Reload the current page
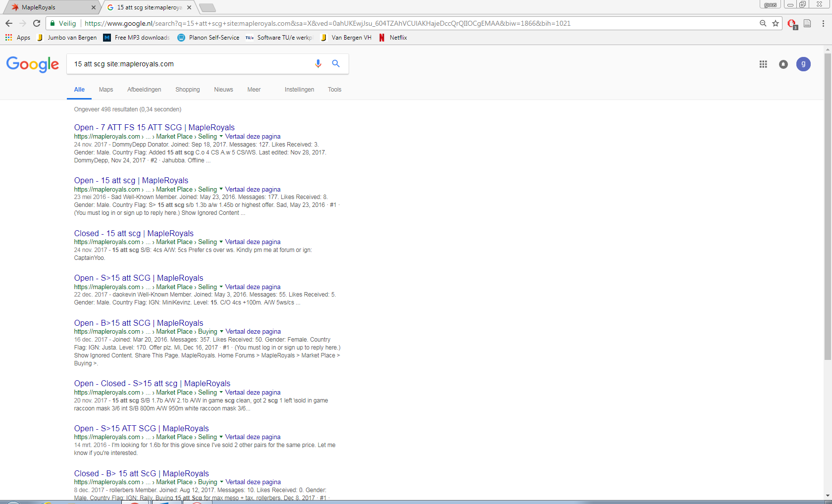Image resolution: width=832 pixels, height=504 pixels. (x=37, y=23)
